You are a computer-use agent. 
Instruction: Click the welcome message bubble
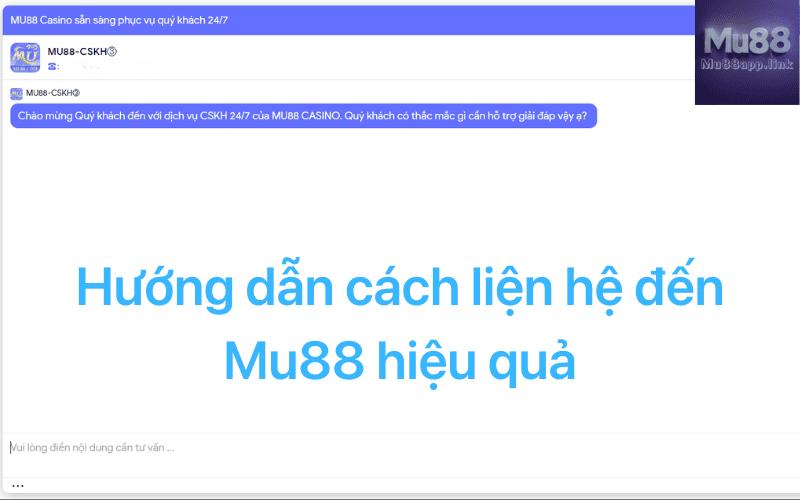304,116
